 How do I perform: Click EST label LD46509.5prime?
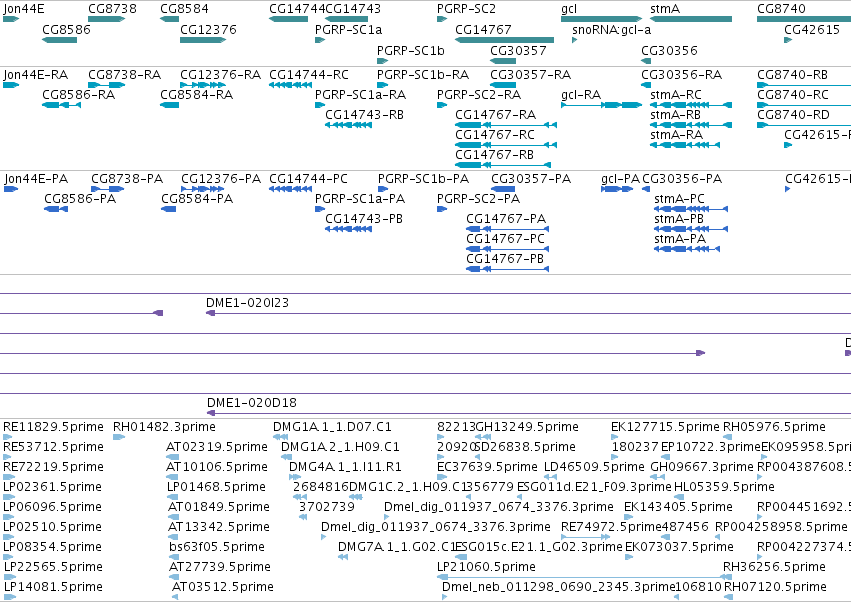pos(594,467)
